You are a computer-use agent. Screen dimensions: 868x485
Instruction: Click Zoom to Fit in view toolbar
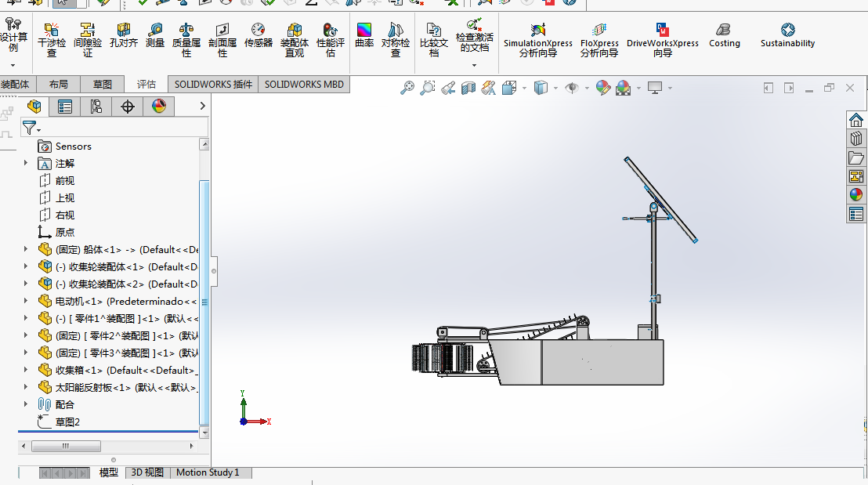point(407,88)
